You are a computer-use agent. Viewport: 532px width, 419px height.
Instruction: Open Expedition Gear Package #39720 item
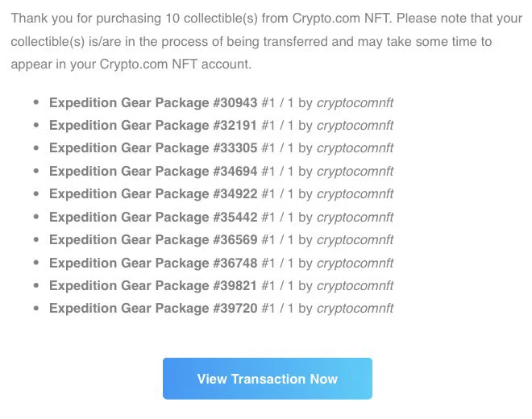[153, 309]
